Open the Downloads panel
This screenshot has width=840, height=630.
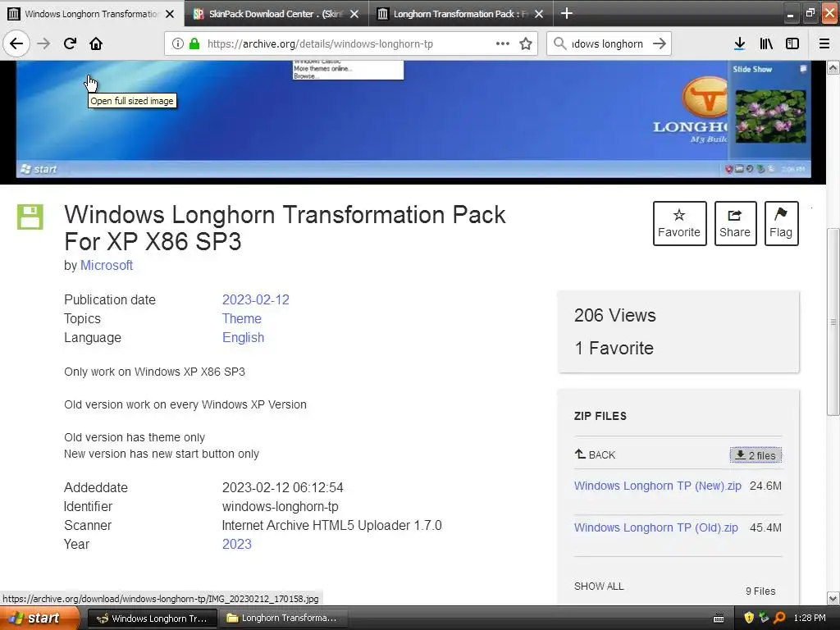coord(739,43)
